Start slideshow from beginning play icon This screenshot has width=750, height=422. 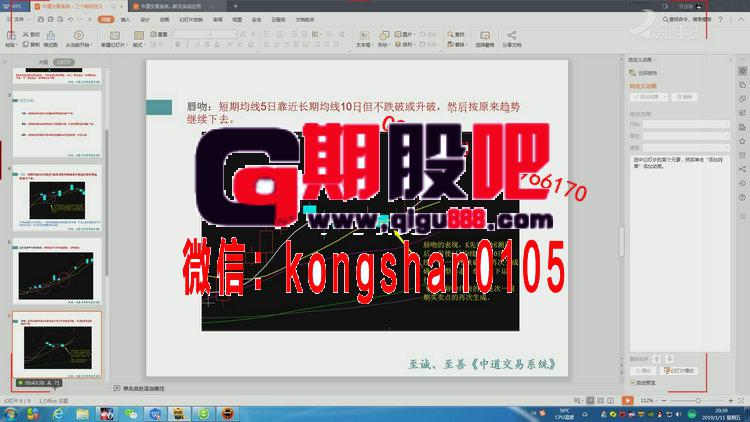point(78,35)
